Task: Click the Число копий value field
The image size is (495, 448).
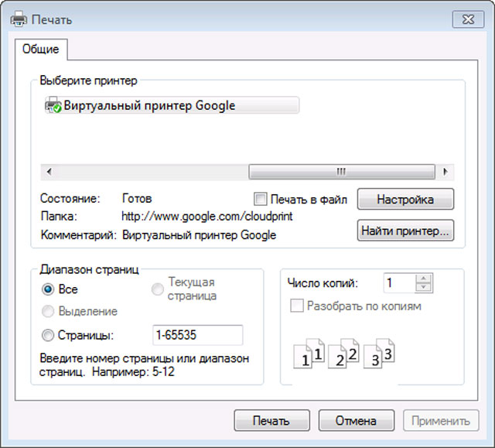Action: click(x=399, y=283)
